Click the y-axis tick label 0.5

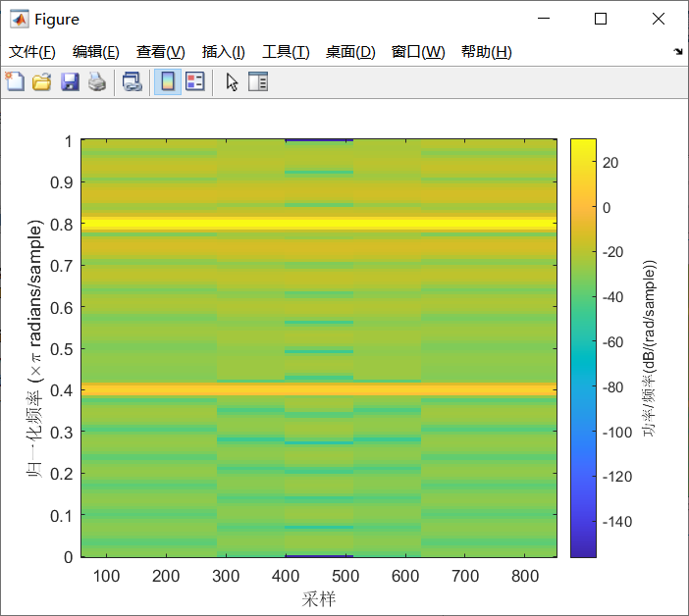point(62,349)
